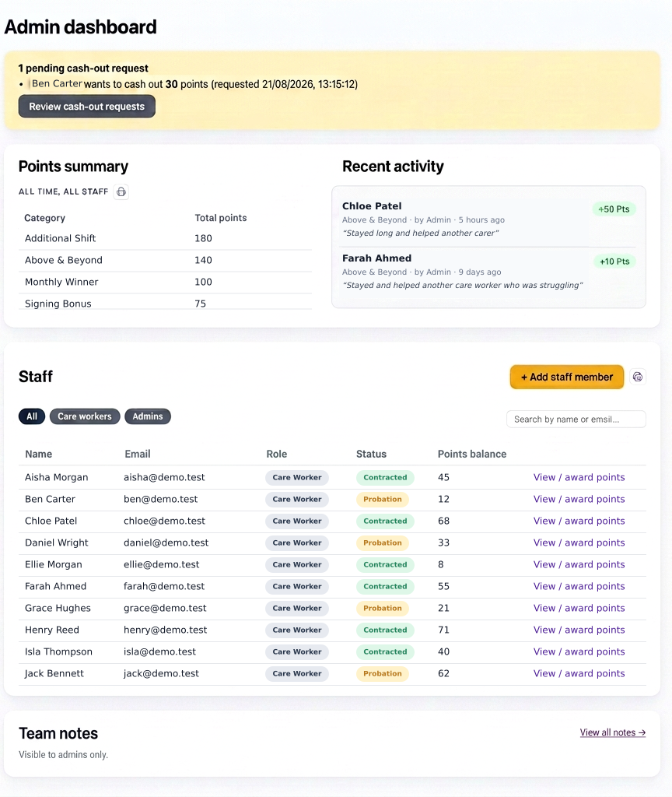The height and width of the screenshot is (797, 672).
Task: Click the Probation badge for Ben Carter
Action: pyautogui.click(x=383, y=499)
